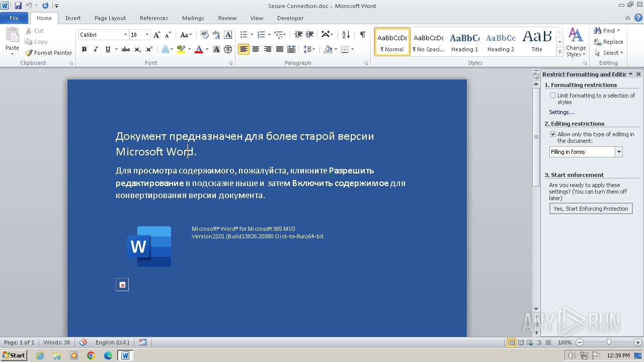
Task: Open the font size dropdown
Action: click(147, 35)
